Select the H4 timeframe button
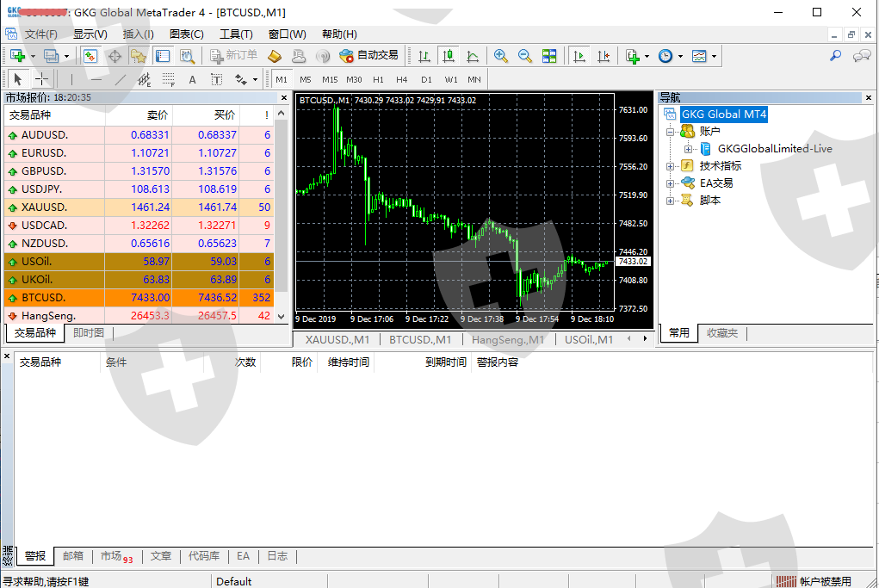The height and width of the screenshot is (588, 879). pos(402,79)
